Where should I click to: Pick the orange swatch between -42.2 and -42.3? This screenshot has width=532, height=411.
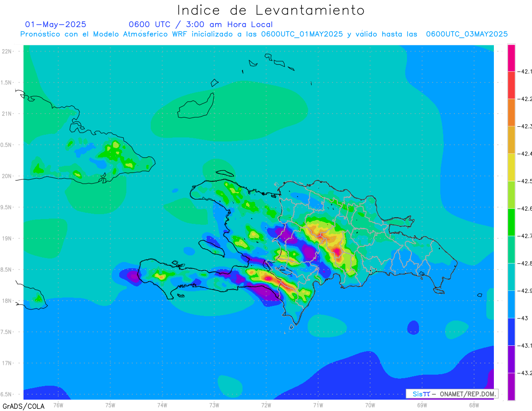tap(511, 113)
